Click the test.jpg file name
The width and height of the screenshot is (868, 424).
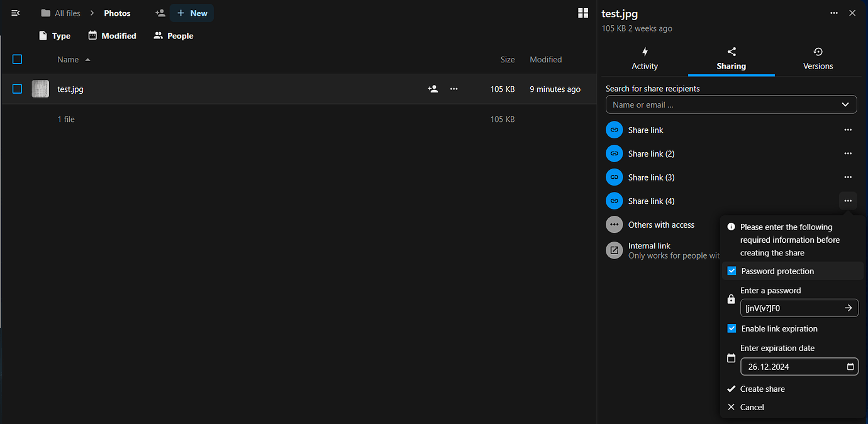(x=70, y=89)
